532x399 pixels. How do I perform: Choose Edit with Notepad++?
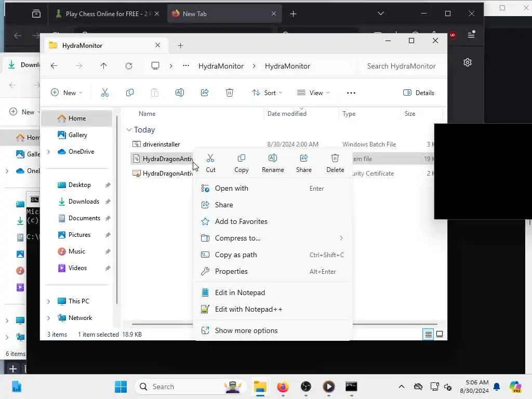pyautogui.click(x=272, y=309)
